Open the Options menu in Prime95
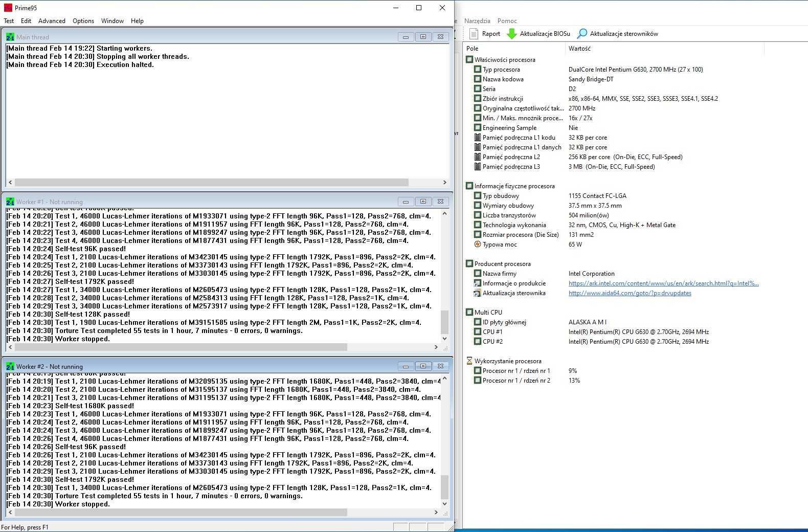This screenshot has width=808, height=532. (x=83, y=21)
